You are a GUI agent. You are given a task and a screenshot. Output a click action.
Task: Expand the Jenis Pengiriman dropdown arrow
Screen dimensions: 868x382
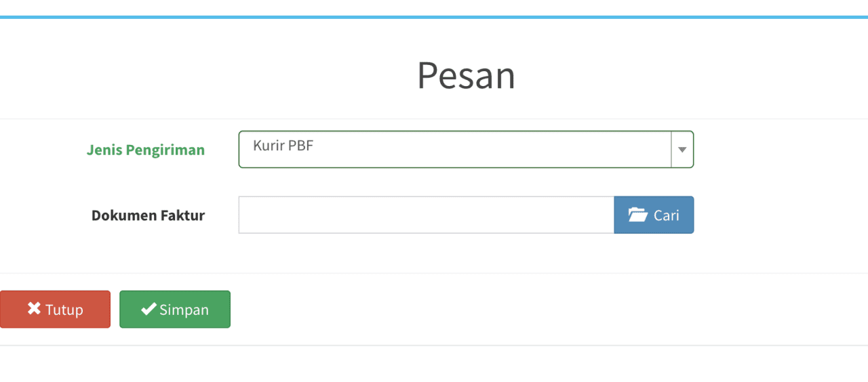pyautogui.click(x=682, y=149)
